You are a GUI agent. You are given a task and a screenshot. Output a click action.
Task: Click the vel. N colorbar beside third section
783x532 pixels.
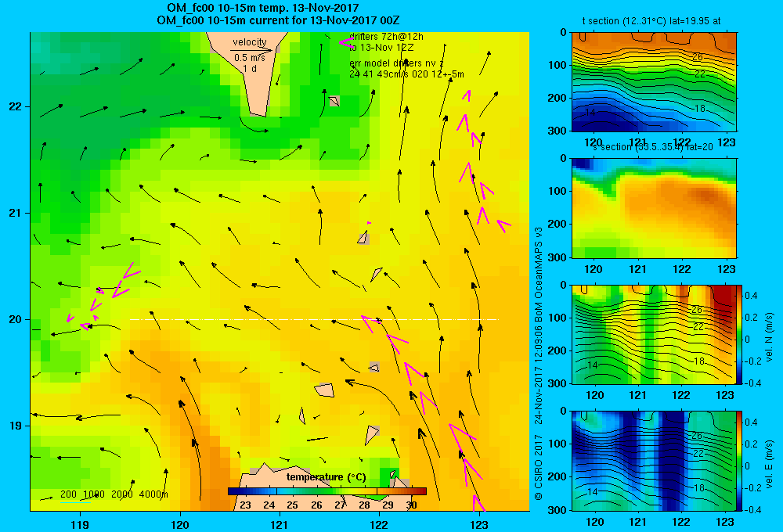739,334
